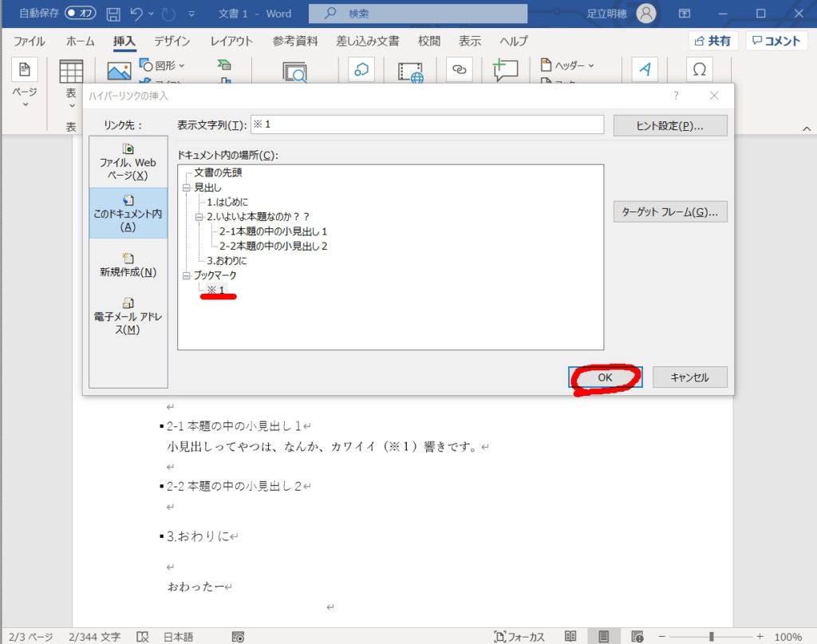817x644 pixels.
Task: Toggle the AutoSave switch
Action: coord(81,14)
